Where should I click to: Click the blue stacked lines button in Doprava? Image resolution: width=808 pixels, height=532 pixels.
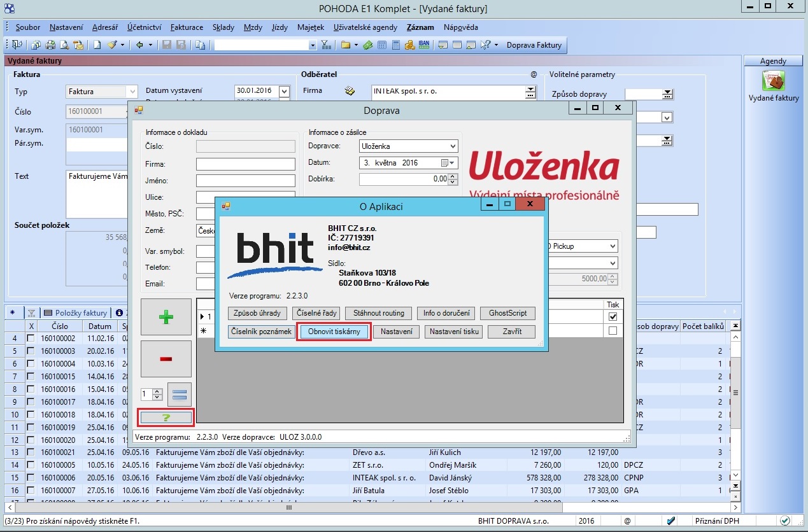[x=180, y=395]
